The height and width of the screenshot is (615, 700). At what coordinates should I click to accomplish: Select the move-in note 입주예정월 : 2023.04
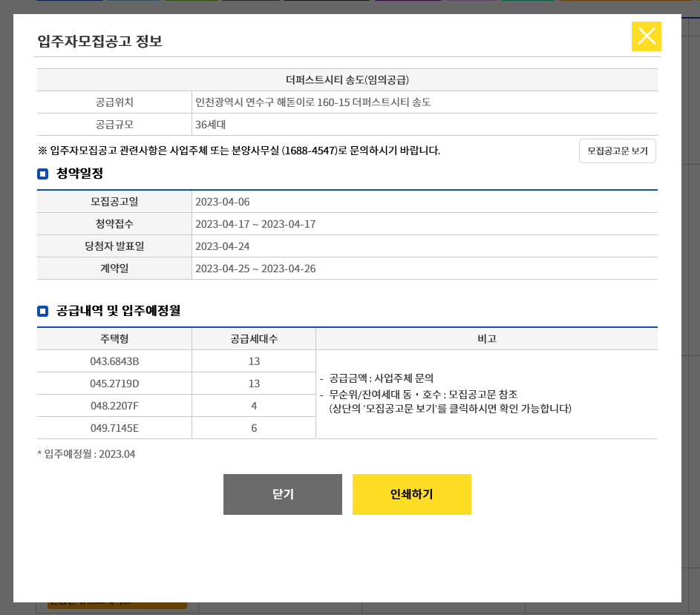[86, 454]
